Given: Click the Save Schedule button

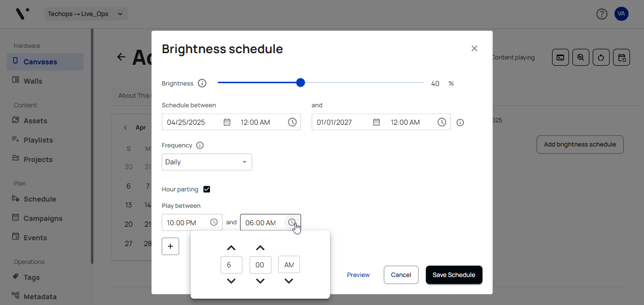Looking at the screenshot, I should point(454,275).
